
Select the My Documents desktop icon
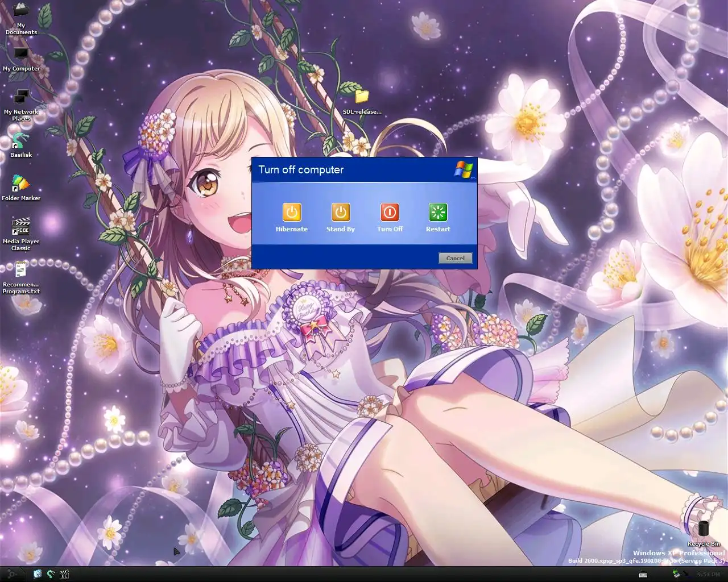coord(21,19)
